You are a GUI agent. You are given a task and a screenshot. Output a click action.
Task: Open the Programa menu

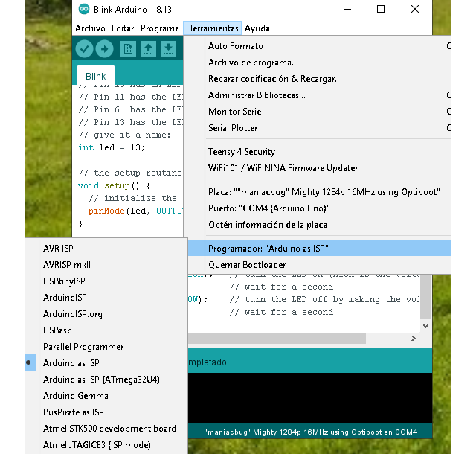pyautogui.click(x=160, y=28)
